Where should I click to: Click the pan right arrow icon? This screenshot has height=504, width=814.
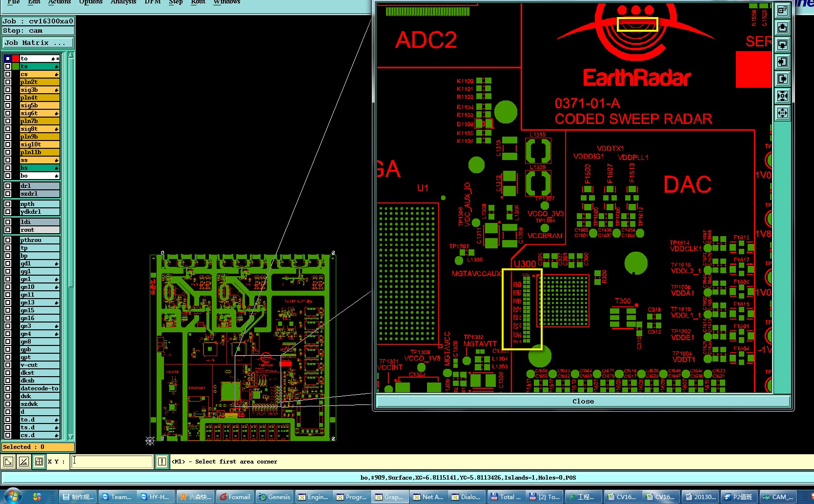[782, 79]
